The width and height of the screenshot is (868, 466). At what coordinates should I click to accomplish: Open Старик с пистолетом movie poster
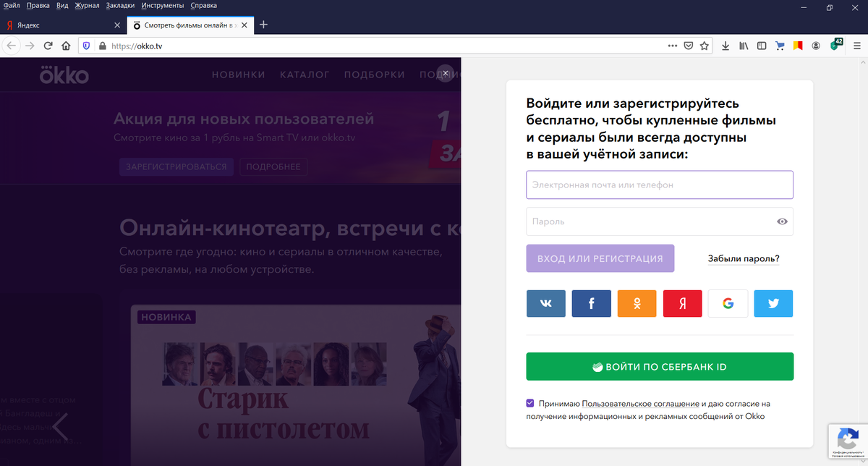(295, 385)
